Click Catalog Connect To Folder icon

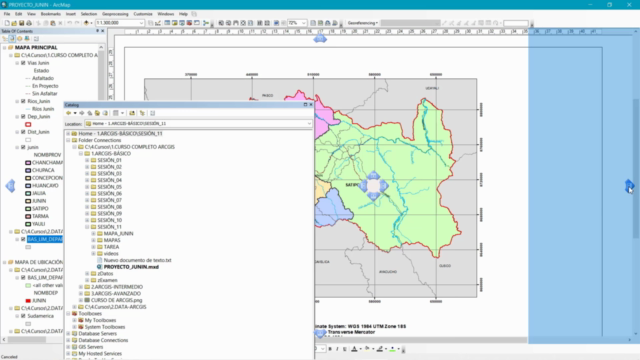132,113
